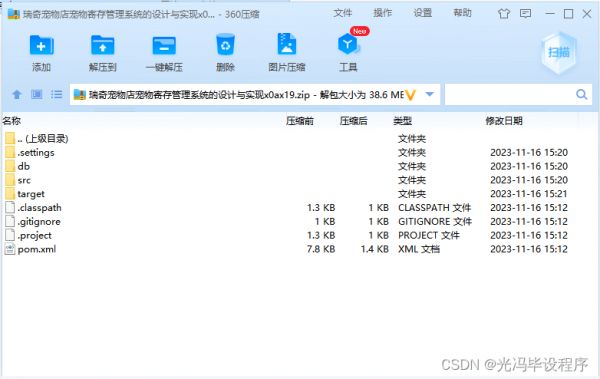
Task: Open the 操作 (Operation) menu
Action: click(x=383, y=13)
